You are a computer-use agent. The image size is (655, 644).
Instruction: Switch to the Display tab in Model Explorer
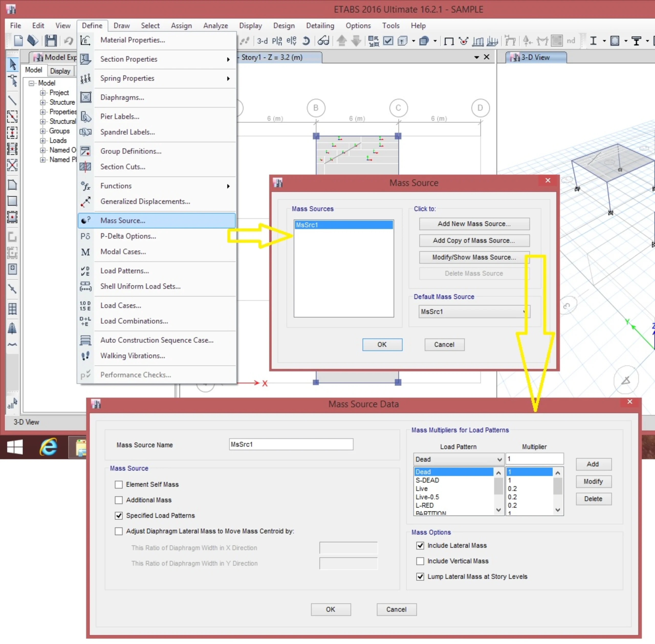click(x=60, y=71)
